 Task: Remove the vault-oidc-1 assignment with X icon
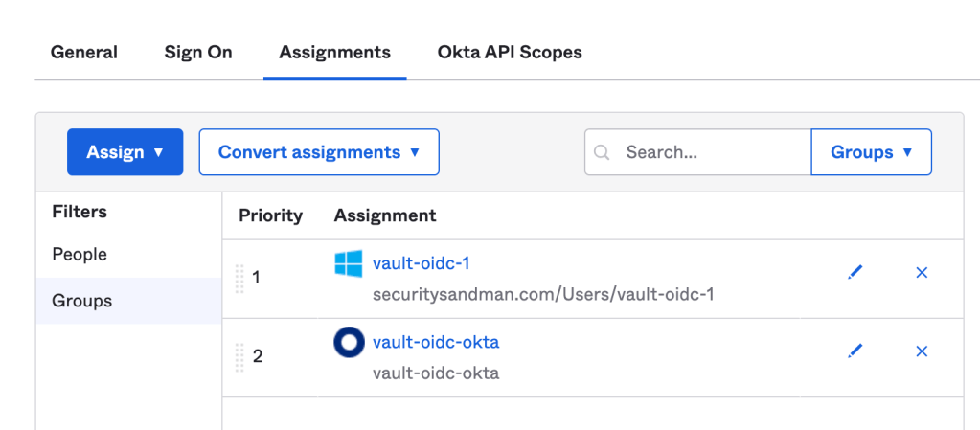click(x=922, y=273)
